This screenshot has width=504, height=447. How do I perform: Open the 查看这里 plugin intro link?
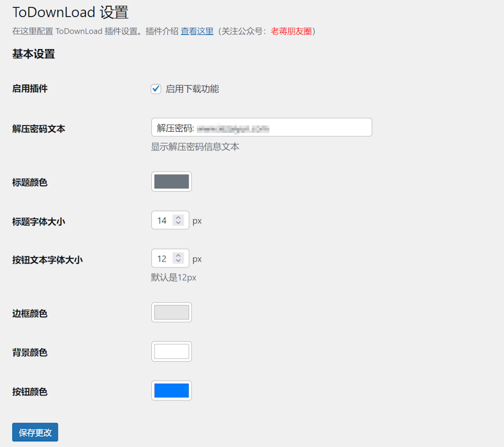tap(197, 31)
